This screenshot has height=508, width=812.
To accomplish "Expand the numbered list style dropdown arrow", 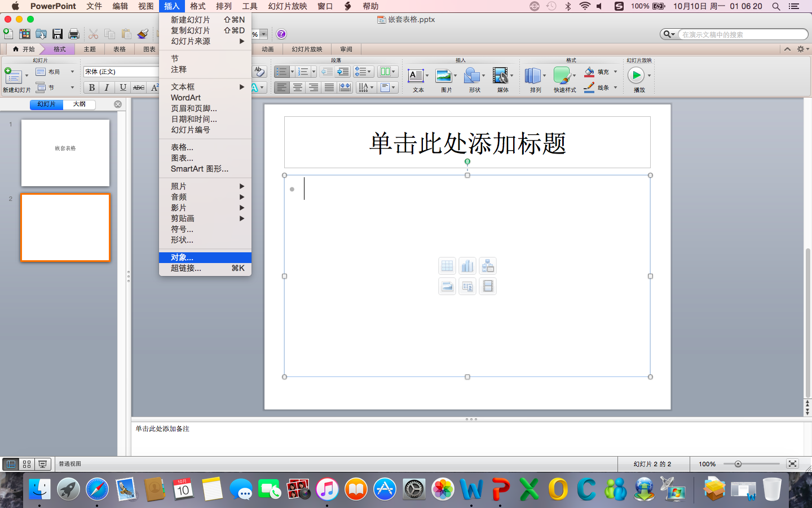I will (x=314, y=72).
